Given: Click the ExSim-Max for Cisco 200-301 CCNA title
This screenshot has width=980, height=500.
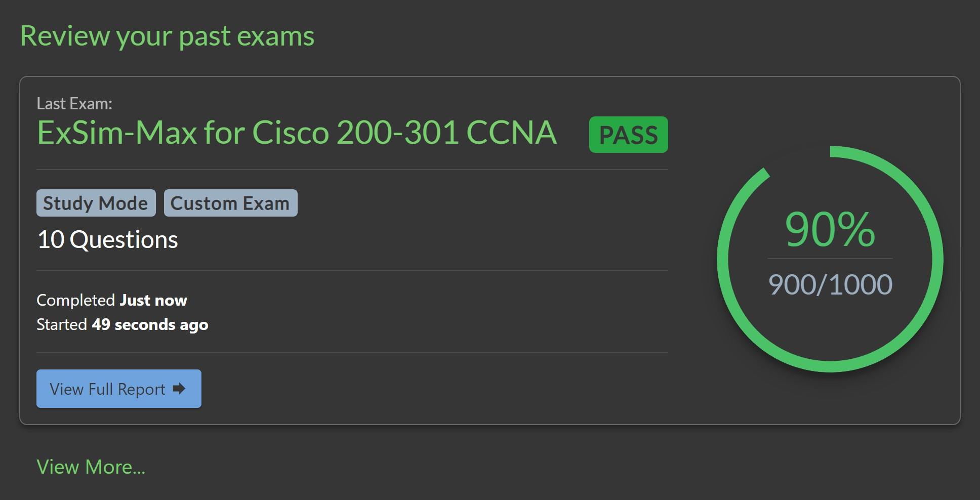Looking at the screenshot, I should click(297, 133).
